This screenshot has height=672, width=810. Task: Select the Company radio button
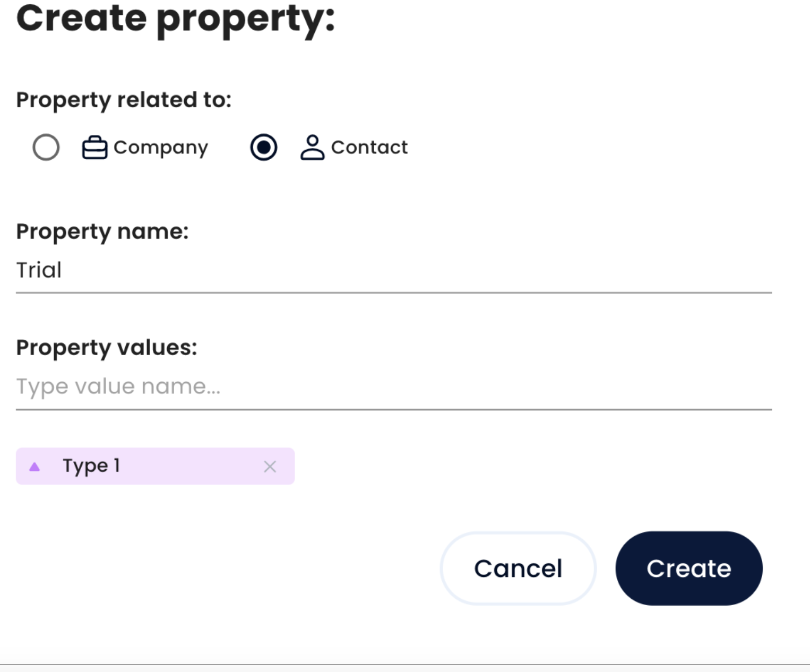click(x=46, y=147)
